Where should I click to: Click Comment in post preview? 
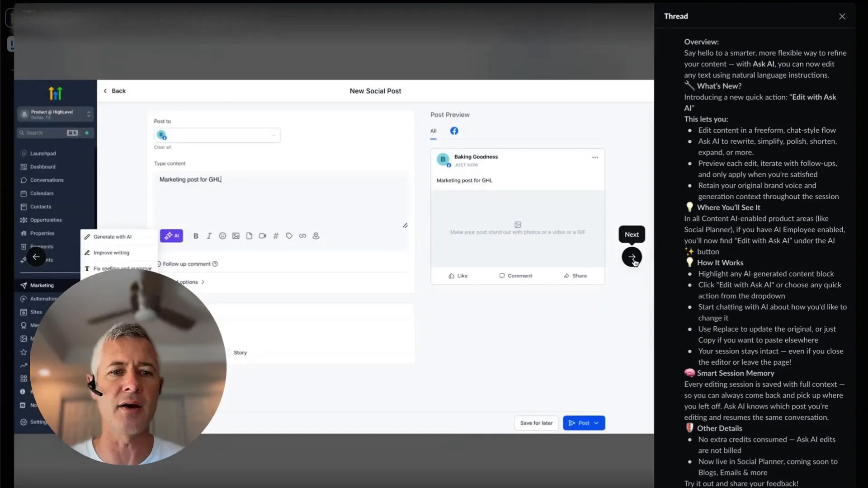tap(515, 276)
